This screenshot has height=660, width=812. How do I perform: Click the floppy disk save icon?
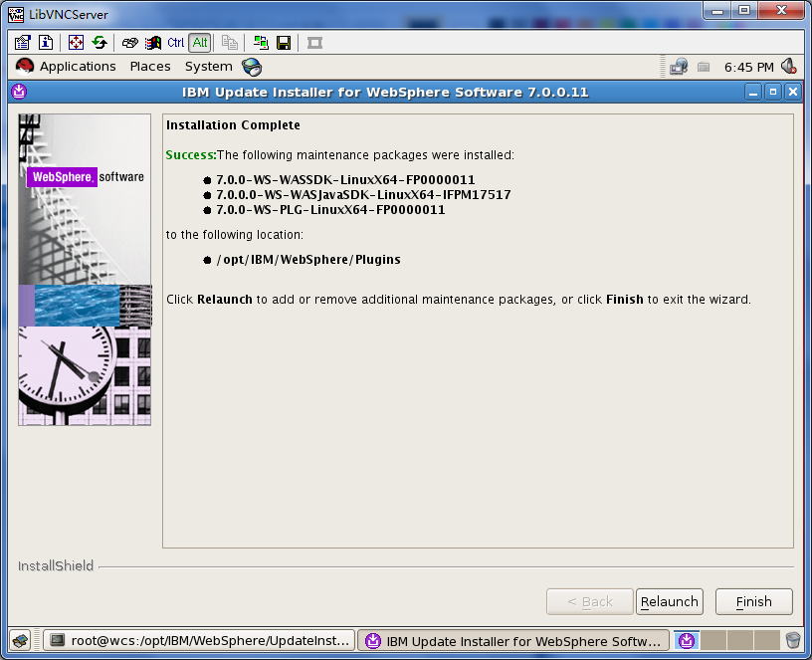284,43
